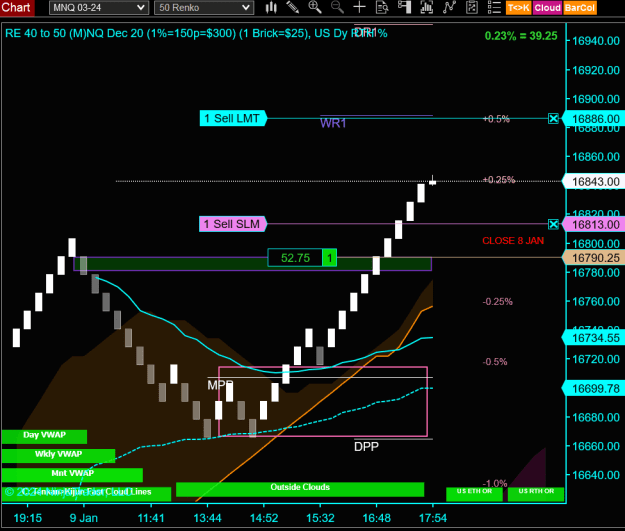Click the 1 Sell SLM order label

[233, 224]
